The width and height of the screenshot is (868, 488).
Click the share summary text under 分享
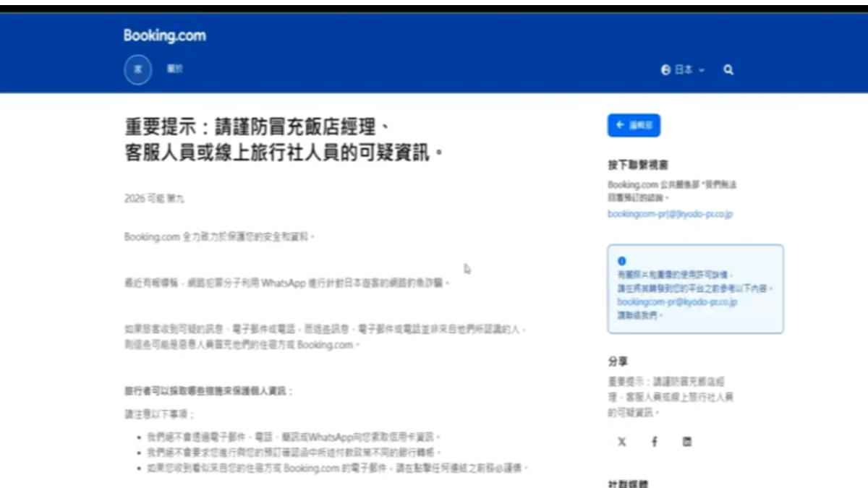tap(671, 396)
